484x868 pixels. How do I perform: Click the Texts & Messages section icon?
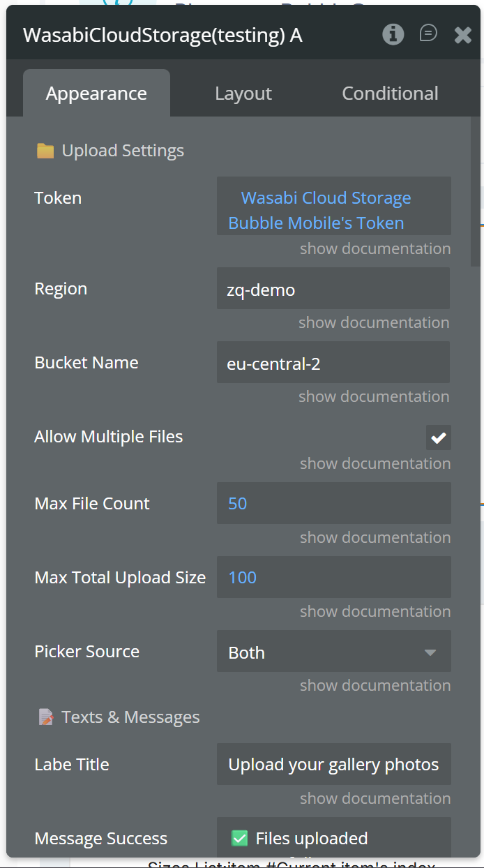(x=46, y=717)
